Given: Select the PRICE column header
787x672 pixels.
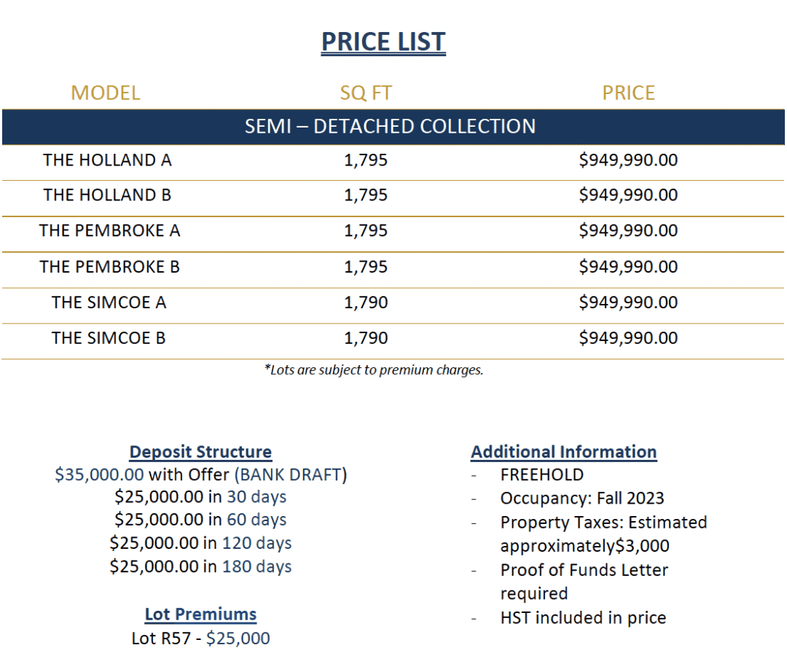Looking at the screenshot, I should coord(628,93).
